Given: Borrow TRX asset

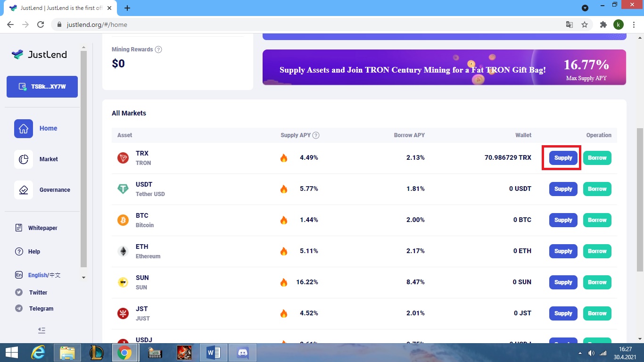Looking at the screenshot, I should pos(597,158).
